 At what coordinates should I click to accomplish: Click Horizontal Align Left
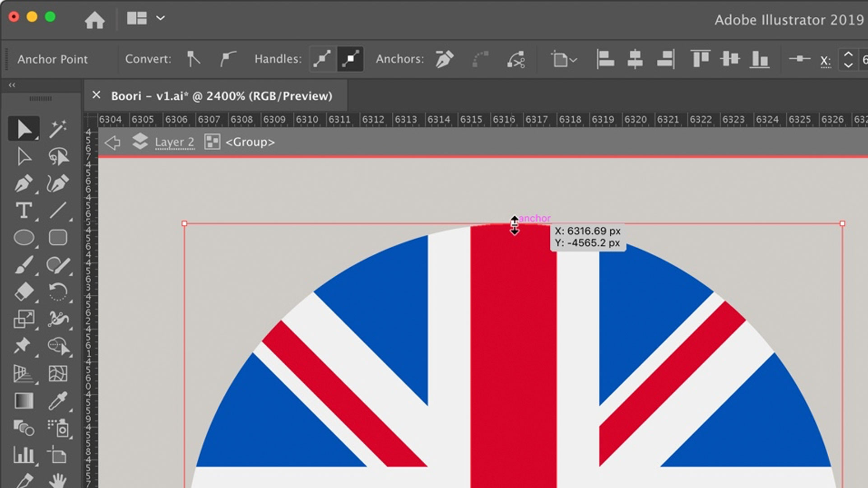pos(605,59)
